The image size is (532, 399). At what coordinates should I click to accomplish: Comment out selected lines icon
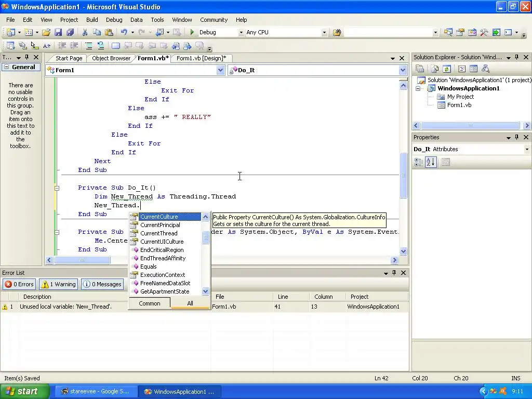pyautogui.click(x=88, y=46)
